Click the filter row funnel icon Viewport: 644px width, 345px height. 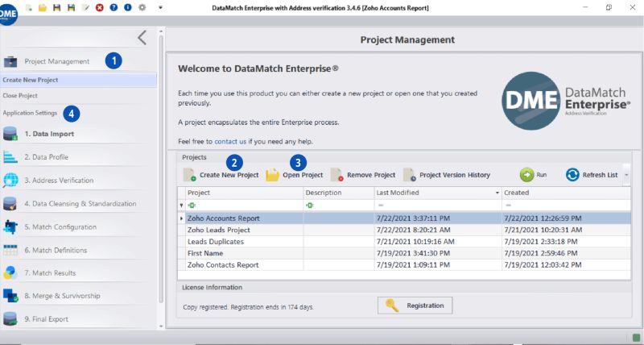coord(181,206)
